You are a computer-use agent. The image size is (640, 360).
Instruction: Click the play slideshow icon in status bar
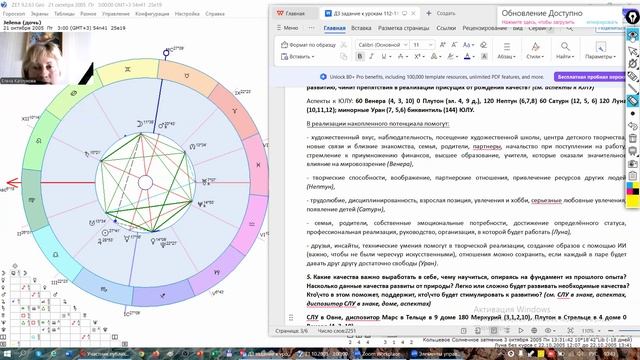pyautogui.click(x=520, y=331)
